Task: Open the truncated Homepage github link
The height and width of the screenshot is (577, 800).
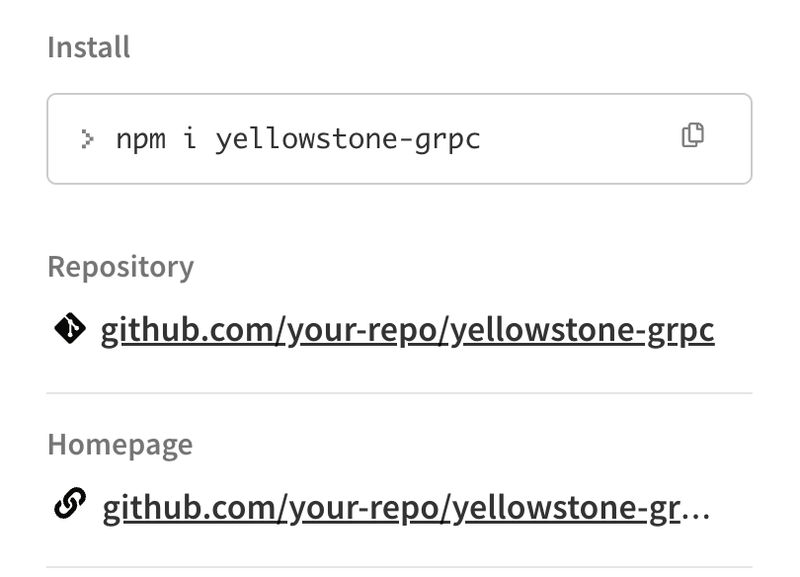Action: tap(406, 508)
